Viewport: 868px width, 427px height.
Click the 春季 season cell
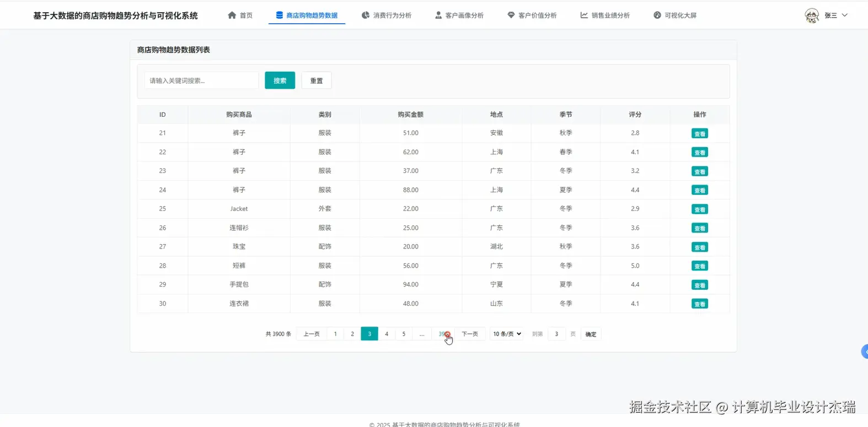(566, 152)
